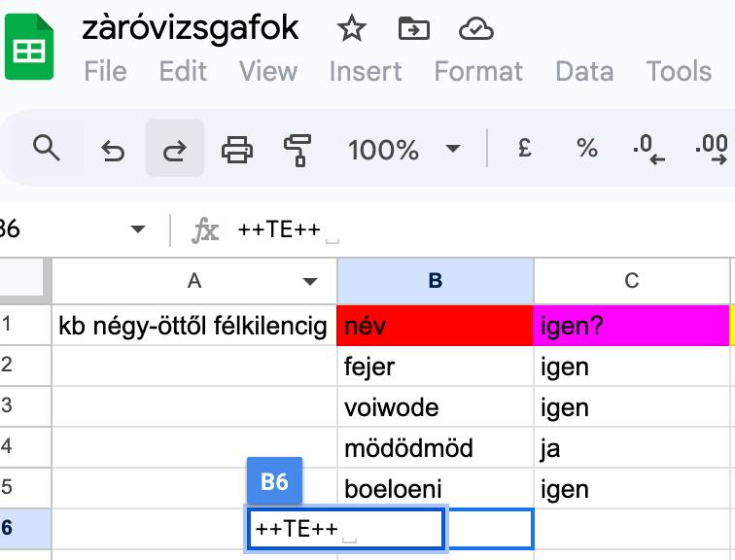This screenshot has width=735, height=560.
Task: Star the zàróvizsgafok document
Action: (352, 29)
